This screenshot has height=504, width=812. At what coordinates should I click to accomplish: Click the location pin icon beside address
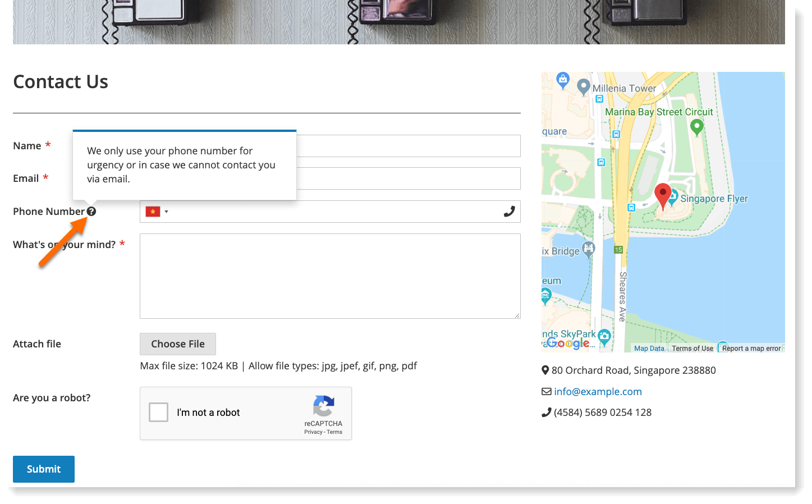545,370
